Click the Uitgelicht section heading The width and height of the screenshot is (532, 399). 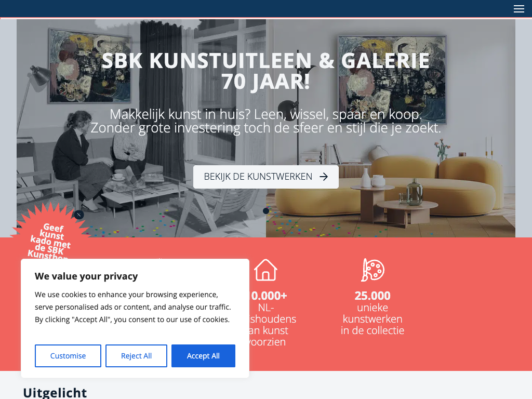[55, 393]
